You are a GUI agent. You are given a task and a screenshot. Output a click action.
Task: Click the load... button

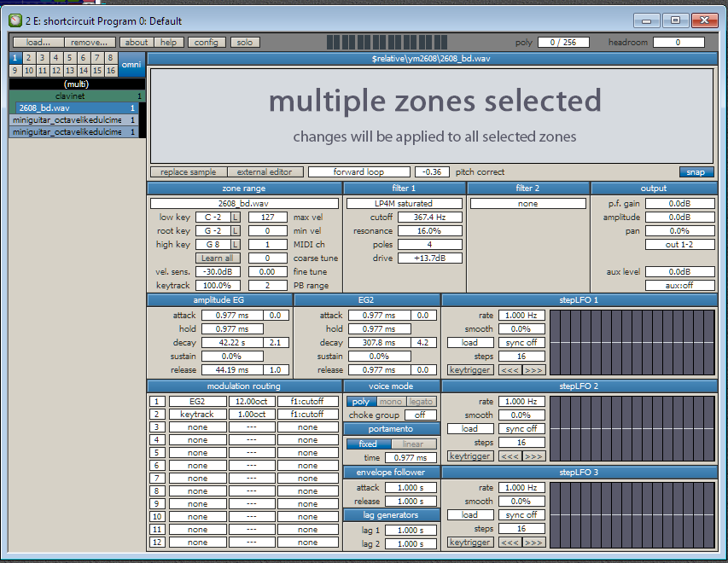coord(38,43)
